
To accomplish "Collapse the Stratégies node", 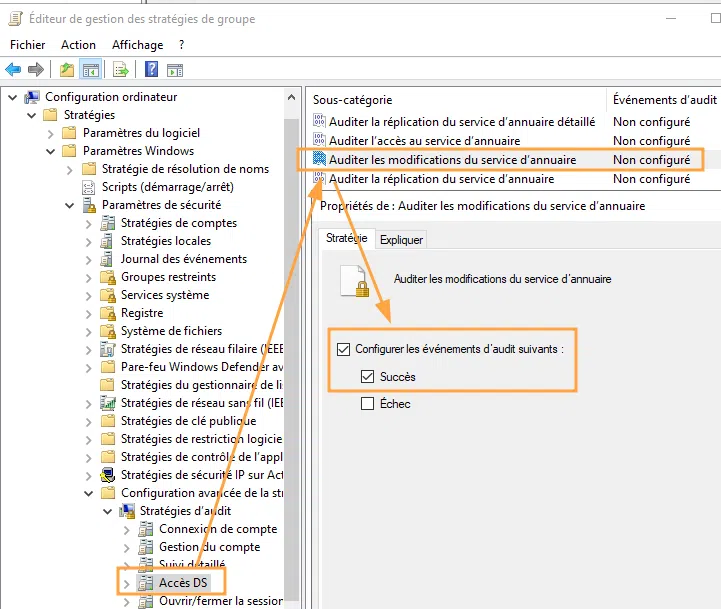I will (32, 115).
